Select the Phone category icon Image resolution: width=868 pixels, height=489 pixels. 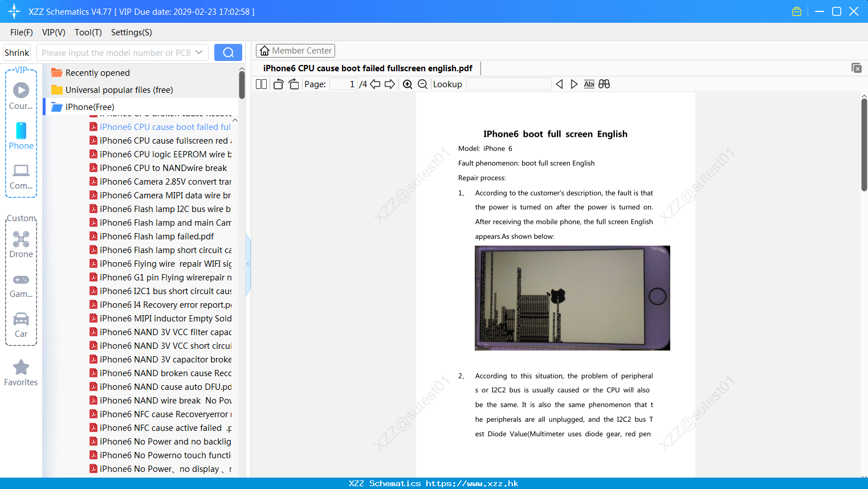pos(21,136)
